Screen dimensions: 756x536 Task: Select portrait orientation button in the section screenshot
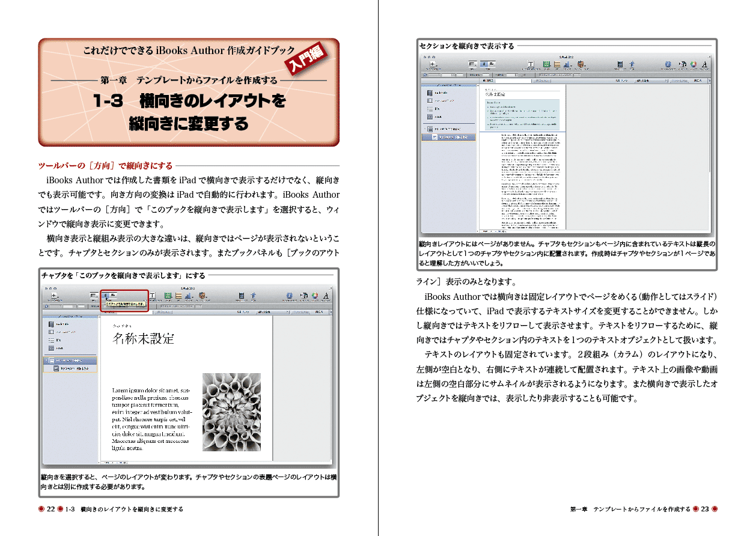[x=484, y=64]
